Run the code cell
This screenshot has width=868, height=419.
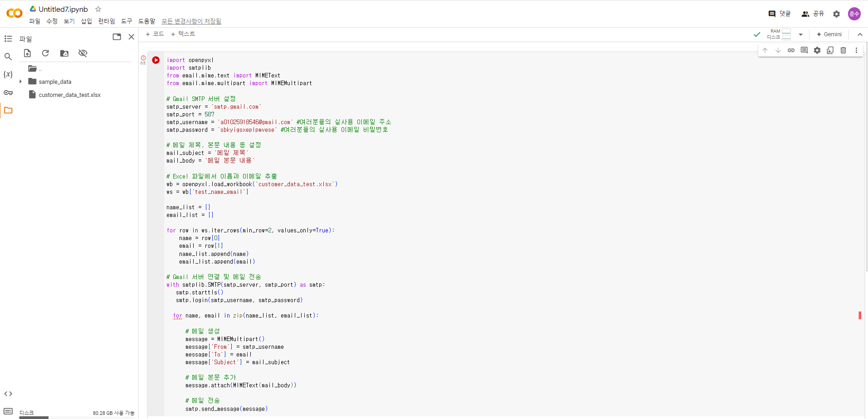pos(156,60)
